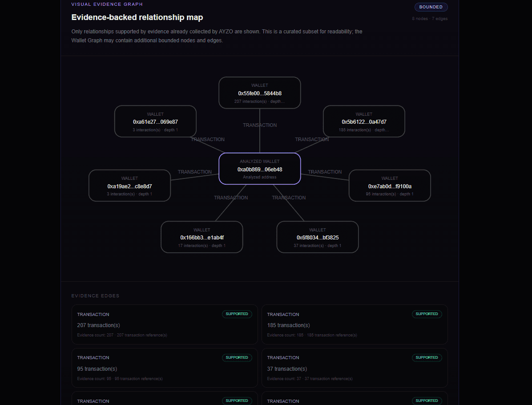
Task: Click the BOUNDED badge
Action: click(x=431, y=7)
